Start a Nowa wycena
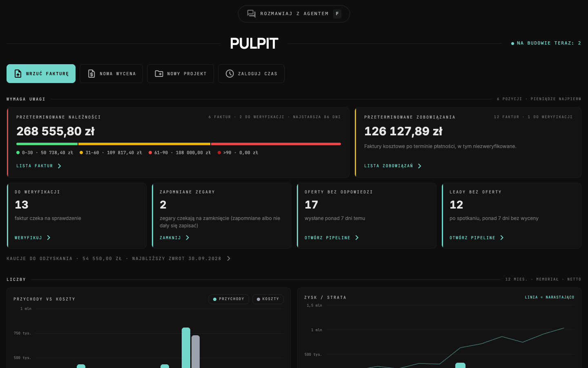This screenshot has height=368, width=588. click(111, 74)
